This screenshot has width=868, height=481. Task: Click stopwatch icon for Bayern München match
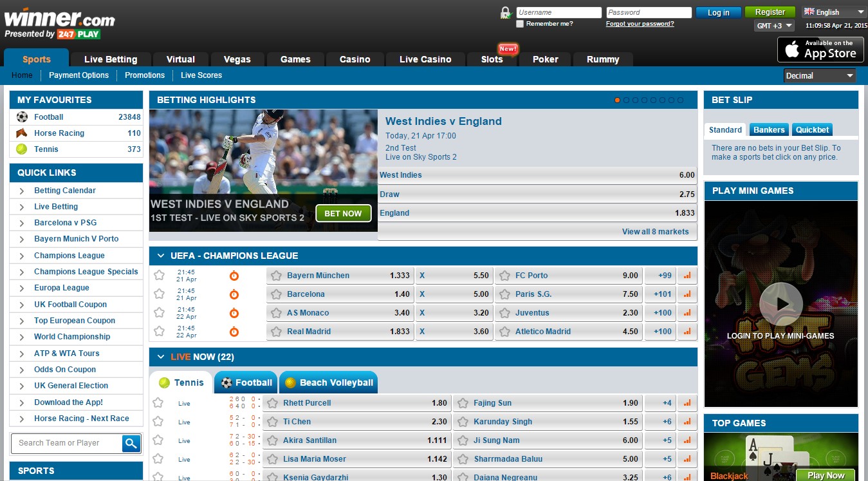(x=234, y=276)
